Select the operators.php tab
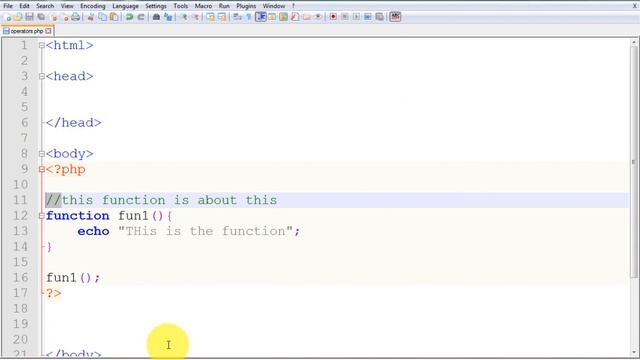This screenshot has width=640, height=360. click(27, 31)
